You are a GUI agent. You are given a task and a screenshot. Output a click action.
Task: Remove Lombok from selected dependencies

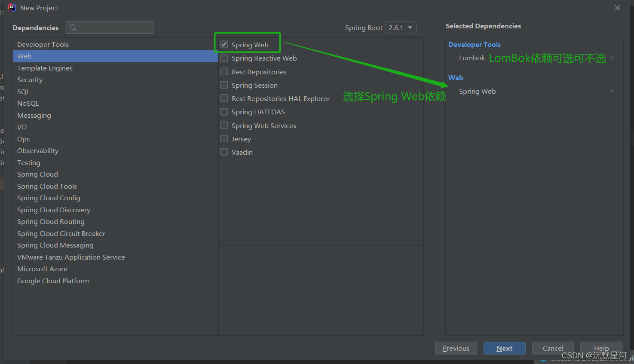point(612,58)
